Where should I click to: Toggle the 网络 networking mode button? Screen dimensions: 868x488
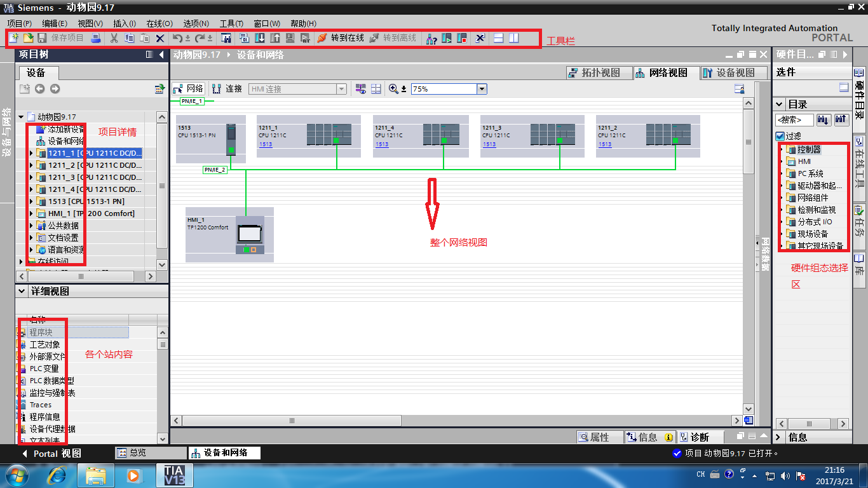pyautogui.click(x=188, y=89)
